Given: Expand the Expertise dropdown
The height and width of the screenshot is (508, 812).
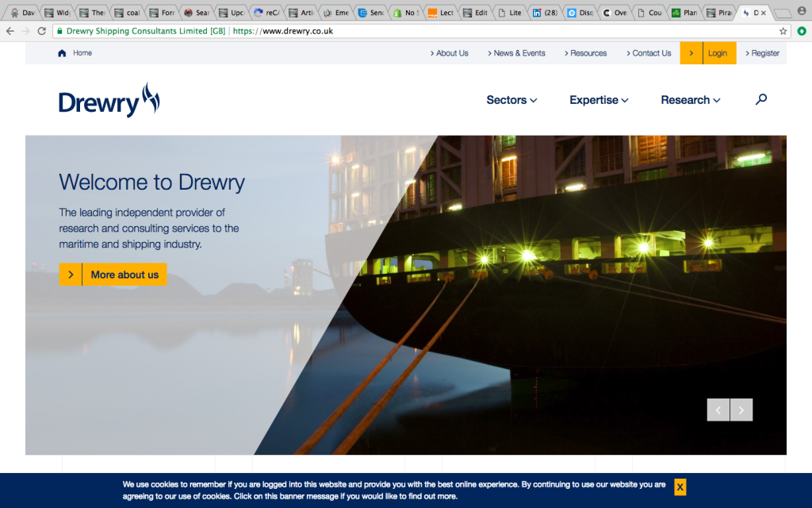Looking at the screenshot, I should click(x=598, y=100).
